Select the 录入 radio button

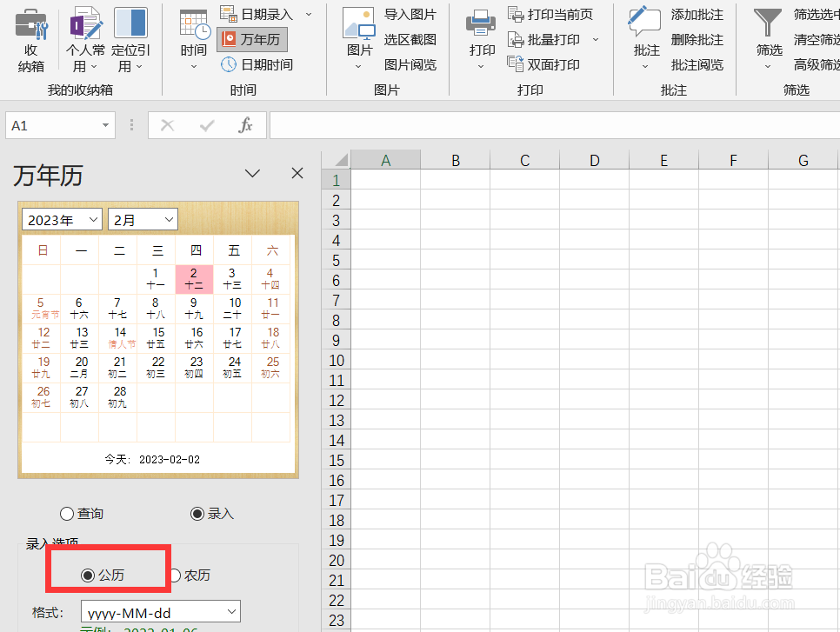pyautogui.click(x=197, y=514)
